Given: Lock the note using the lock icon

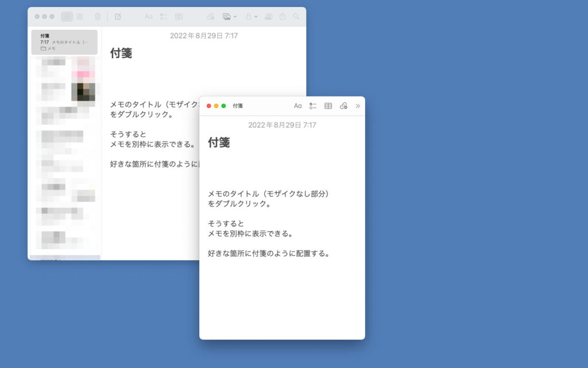Looking at the screenshot, I should click(x=248, y=16).
